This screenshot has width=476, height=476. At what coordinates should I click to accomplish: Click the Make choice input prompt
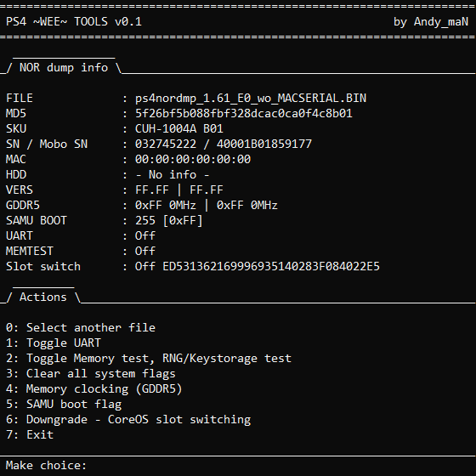coord(46,466)
